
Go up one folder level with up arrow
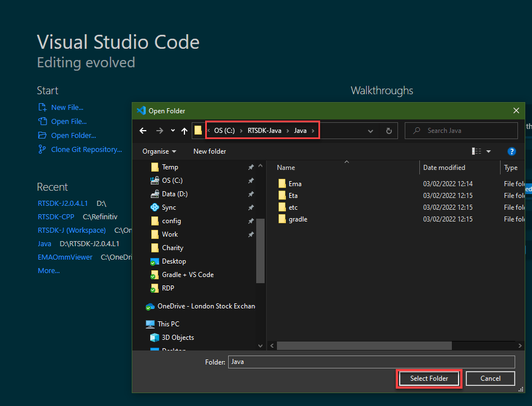(184, 130)
